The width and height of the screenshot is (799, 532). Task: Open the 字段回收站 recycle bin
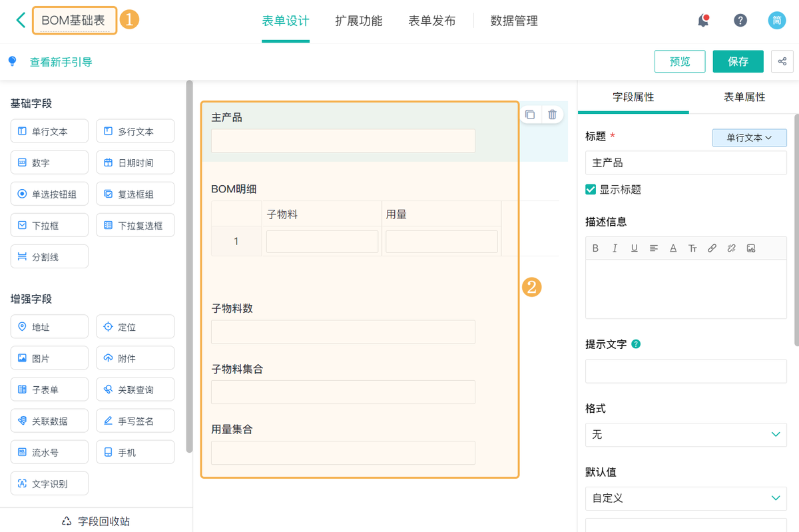click(x=96, y=521)
